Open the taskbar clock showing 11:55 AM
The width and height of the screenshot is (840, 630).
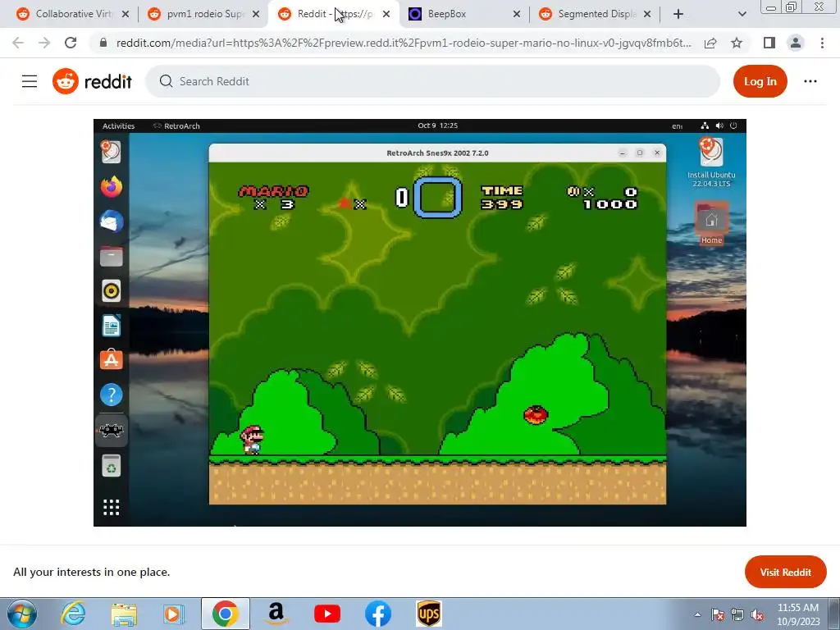798,614
